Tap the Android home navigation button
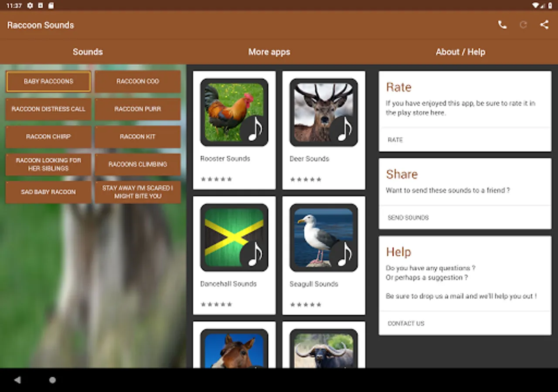This screenshot has height=392, width=558. click(x=52, y=380)
